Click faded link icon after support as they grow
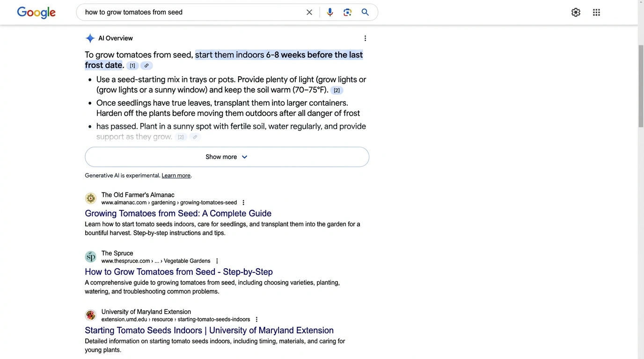Viewport: 644px width, 359px height. 195,137
